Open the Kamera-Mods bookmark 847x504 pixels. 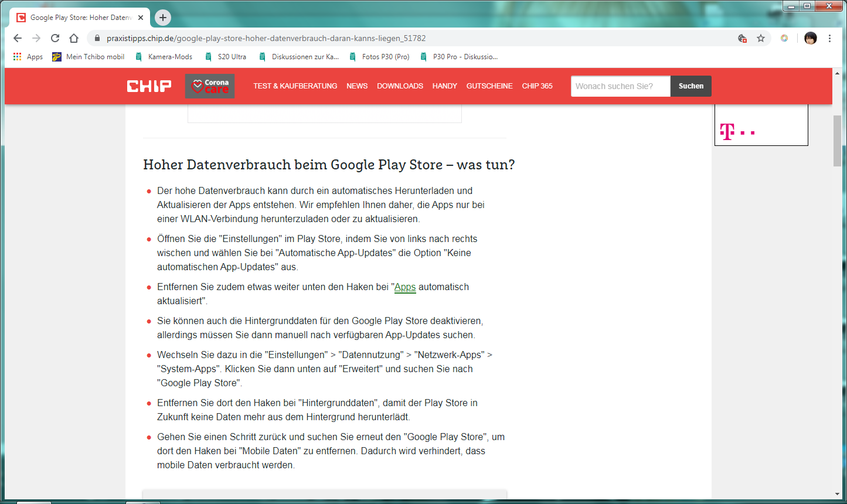tap(164, 57)
